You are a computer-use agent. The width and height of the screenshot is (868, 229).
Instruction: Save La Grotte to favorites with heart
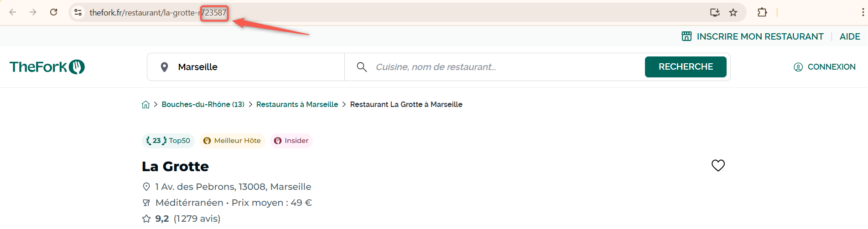(x=718, y=165)
